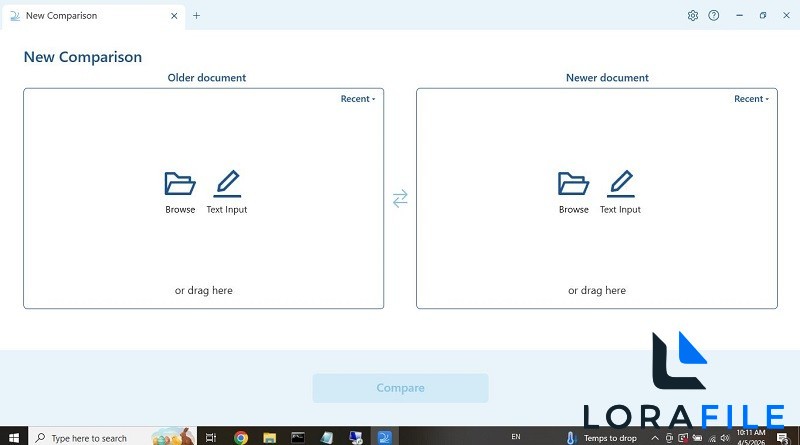The height and width of the screenshot is (445, 800).
Task: Browse for the newer document
Action: [573, 192]
